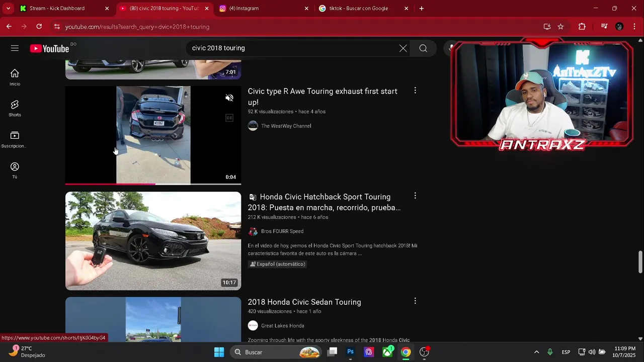Close the Kick Dashboard tab
This screenshot has height=362, width=644.
coord(107,8)
